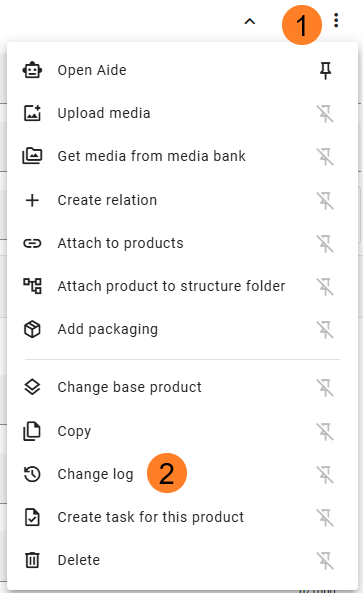Select Change base product menu entry

point(182,387)
